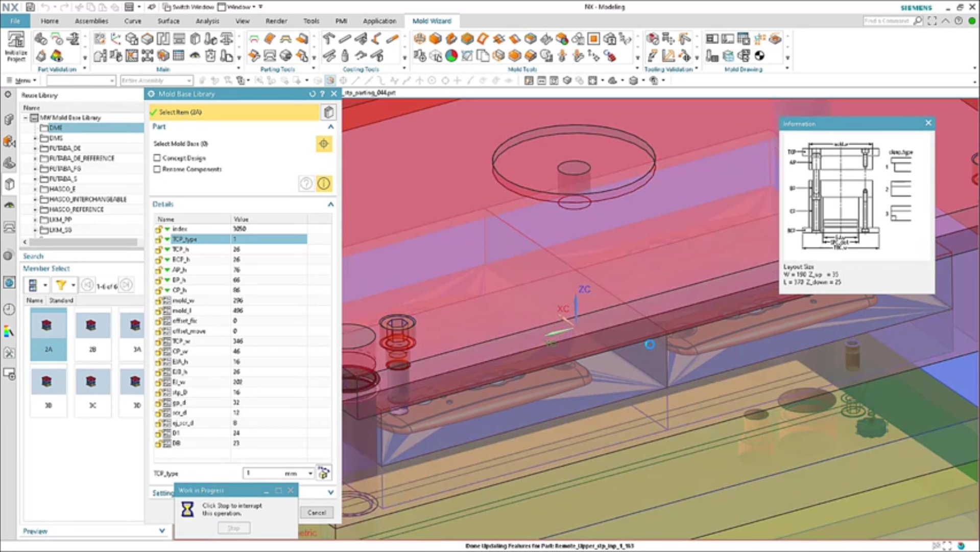Image resolution: width=980 pixels, height=552 pixels.
Task: Collapse the Details section of the dialog
Action: [x=330, y=204]
